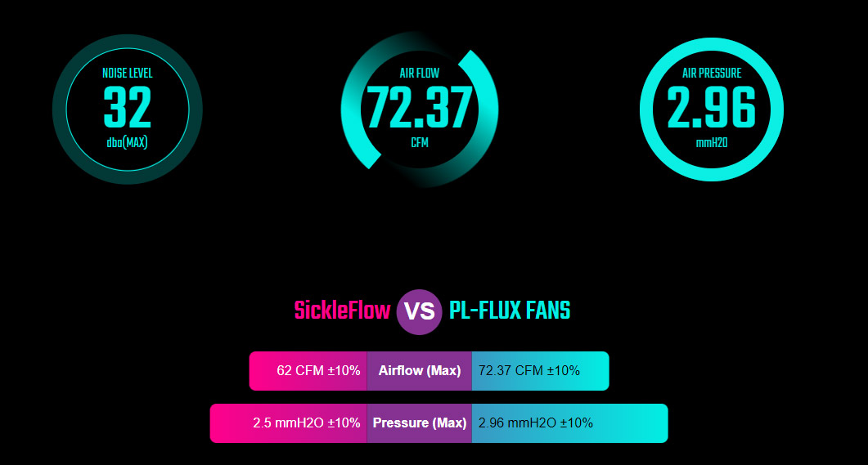This screenshot has height=465, width=868.
Task: Select the 32 noise level number
Action: (x=128, y=108)
